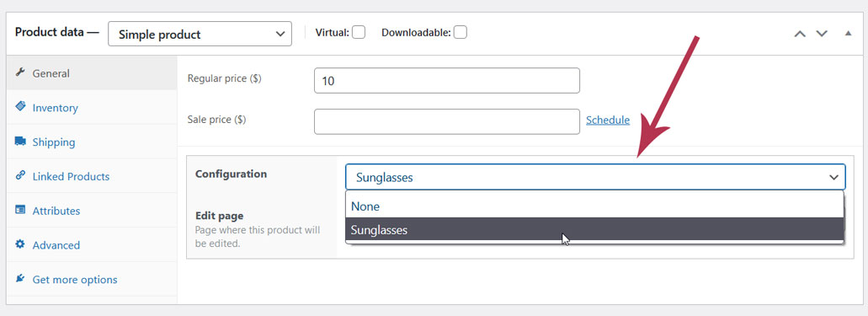
Task: Enable the Virtual checkbox
Action: [359, 32]
